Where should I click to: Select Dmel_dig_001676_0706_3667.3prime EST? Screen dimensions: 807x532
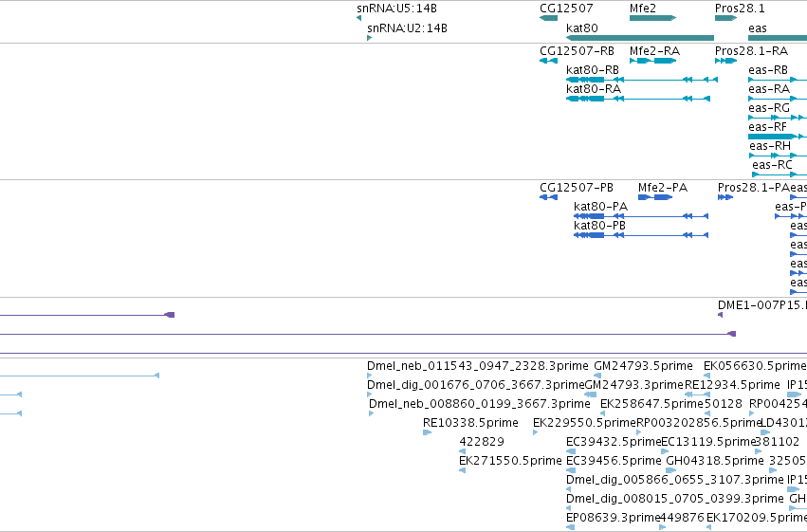(369, 394)
